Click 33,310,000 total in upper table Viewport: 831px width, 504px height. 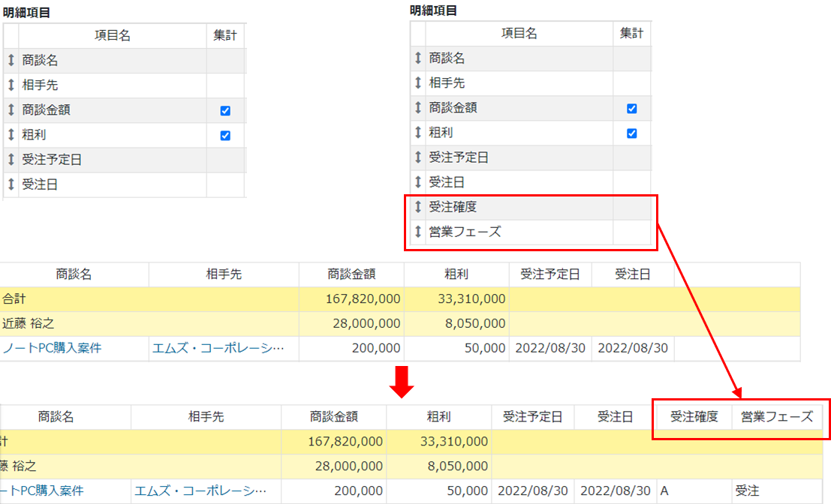(471, 299)
